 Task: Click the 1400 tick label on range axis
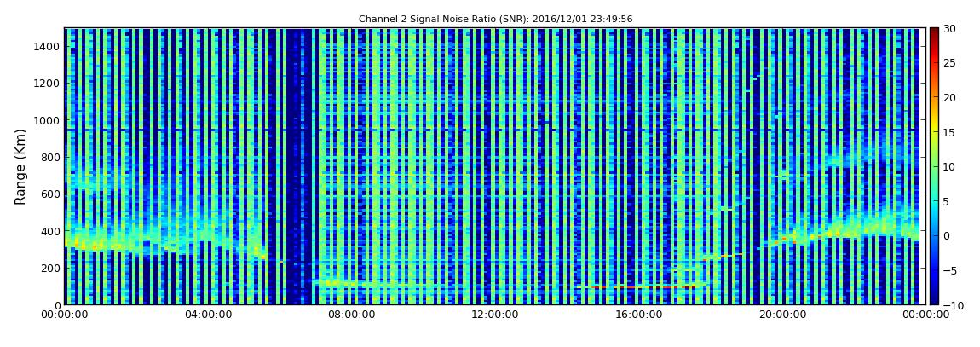pos(48,46)
